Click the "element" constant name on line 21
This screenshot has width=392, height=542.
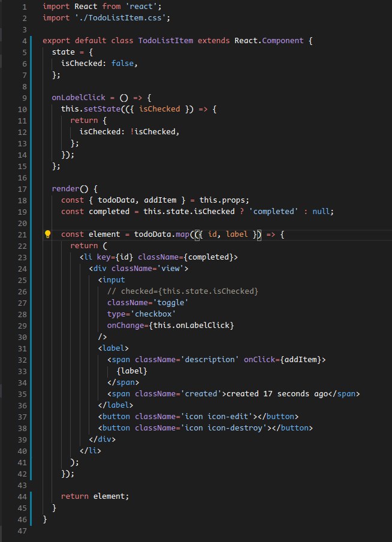point(104,234)
